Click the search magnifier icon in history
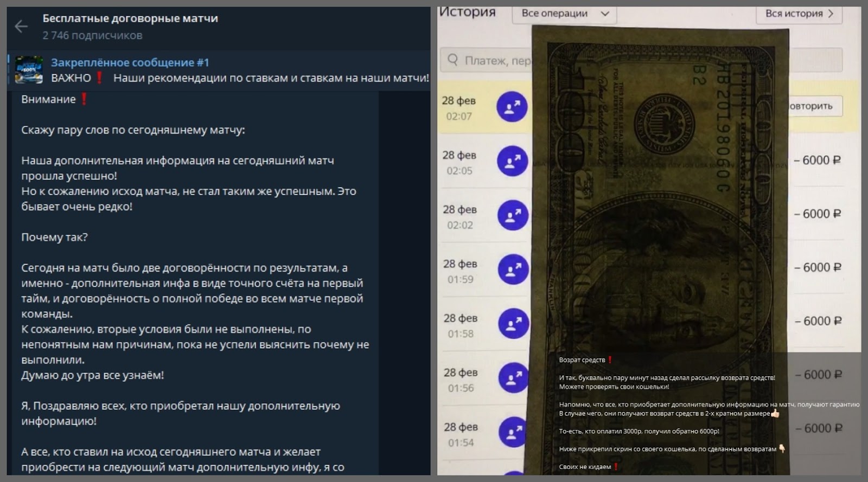 [452, 60]
